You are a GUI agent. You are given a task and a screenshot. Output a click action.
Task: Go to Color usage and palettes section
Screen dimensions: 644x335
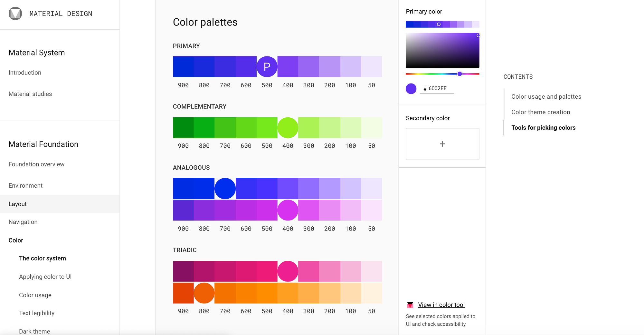546,97
